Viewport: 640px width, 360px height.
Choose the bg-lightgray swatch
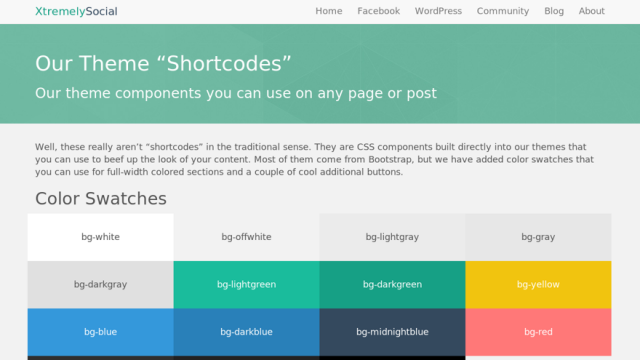click(x=392, y=237)
